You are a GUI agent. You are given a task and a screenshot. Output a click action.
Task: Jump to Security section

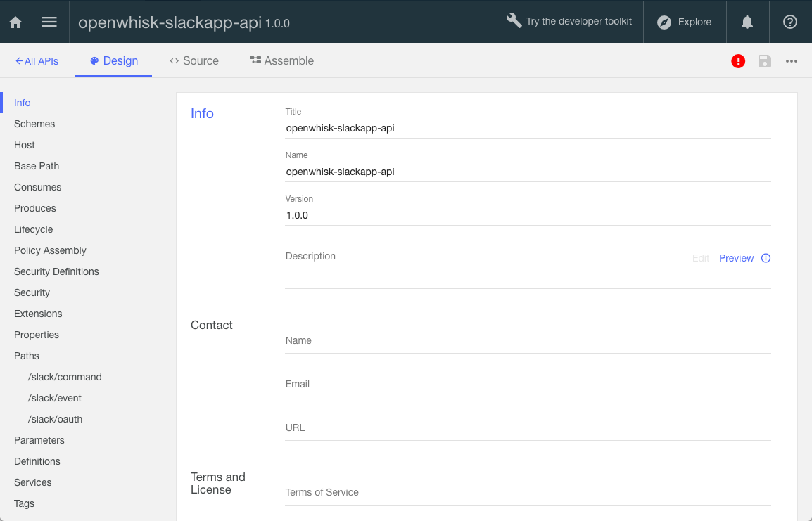tap(32, 292)
